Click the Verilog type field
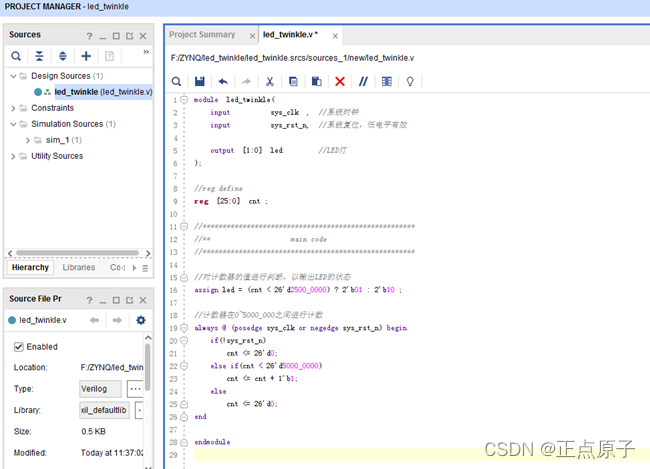 tap(100, 389)
